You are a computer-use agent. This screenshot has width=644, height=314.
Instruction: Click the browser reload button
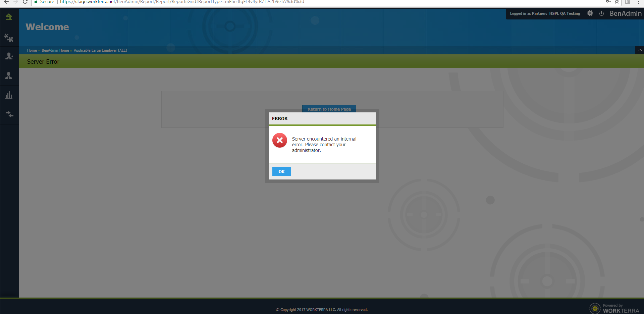[25, 2]
